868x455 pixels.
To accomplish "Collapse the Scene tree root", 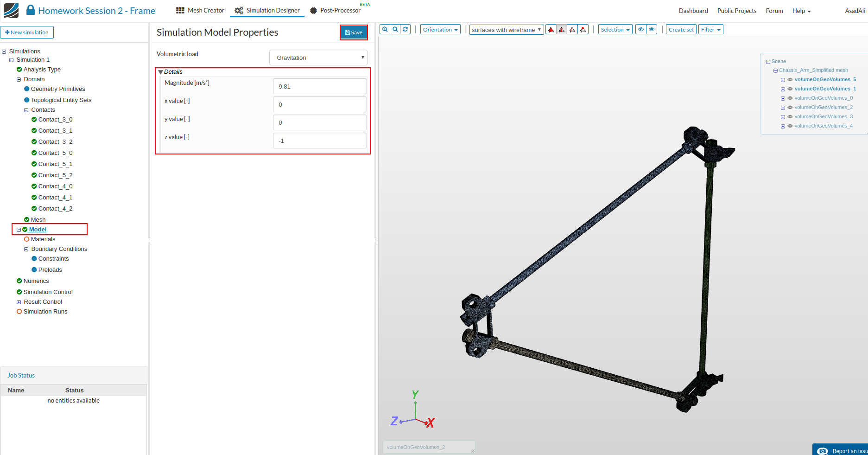I will pyautogui.click(x=768, y=62).
